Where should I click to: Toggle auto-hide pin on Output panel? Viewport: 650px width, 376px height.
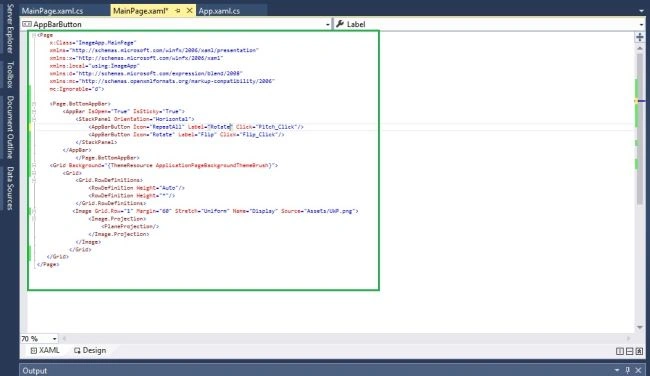point(628,370)
